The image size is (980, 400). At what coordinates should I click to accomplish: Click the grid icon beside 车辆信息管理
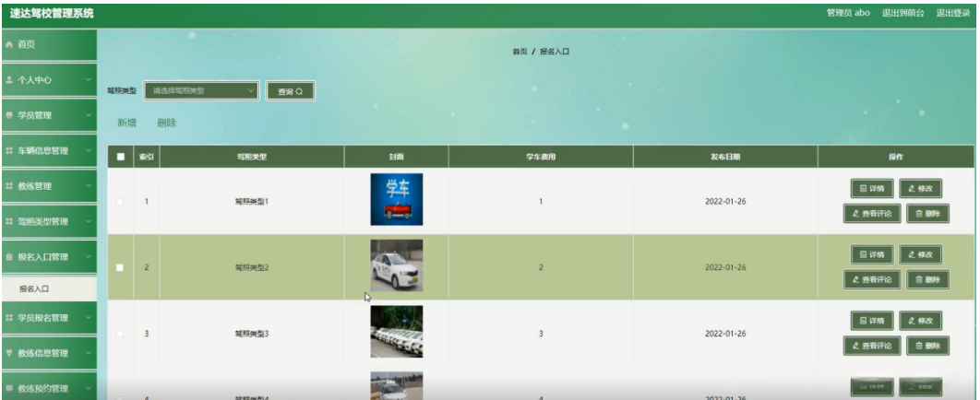8,151
